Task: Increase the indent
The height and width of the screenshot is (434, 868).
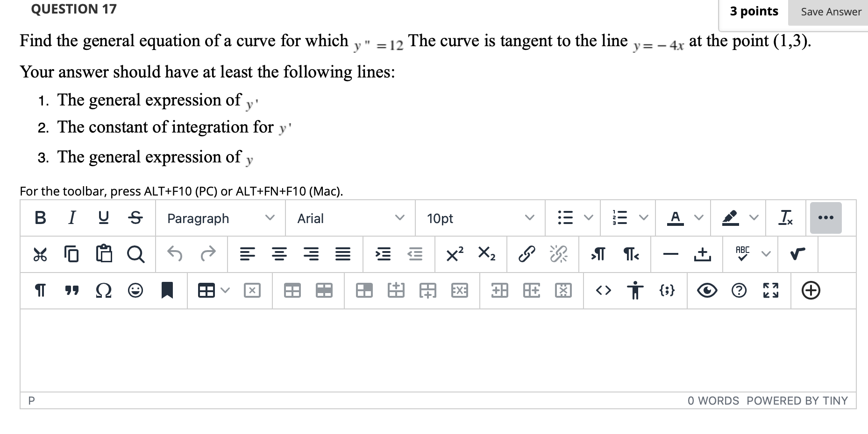Action: (383, 254)
